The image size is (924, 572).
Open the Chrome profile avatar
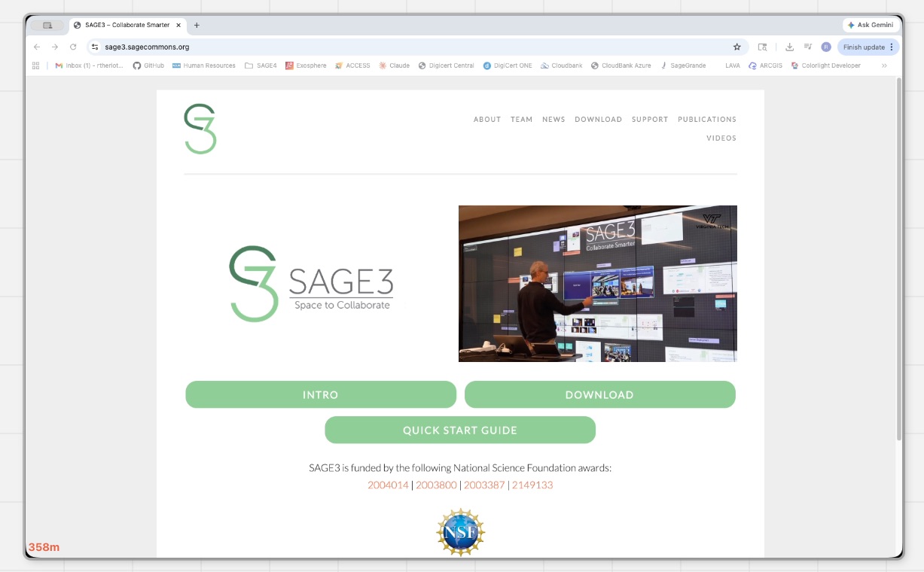click(826, 47)
